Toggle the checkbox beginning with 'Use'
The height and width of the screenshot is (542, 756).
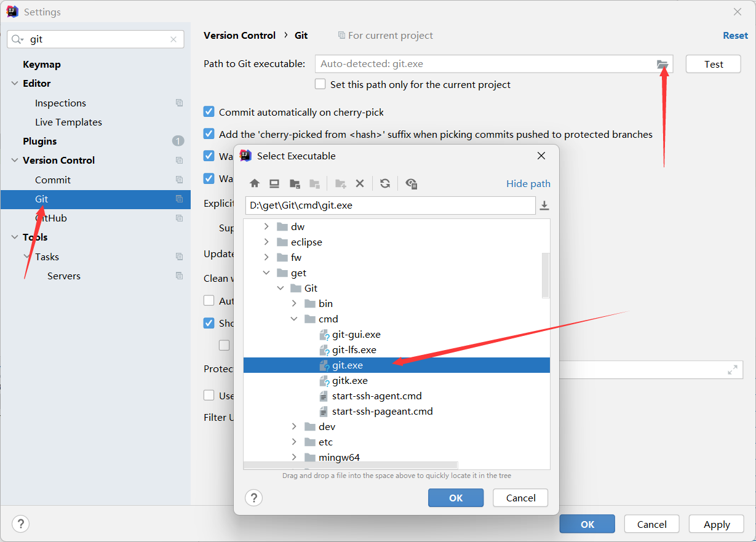pyautogui.click(x=209, y=396)
